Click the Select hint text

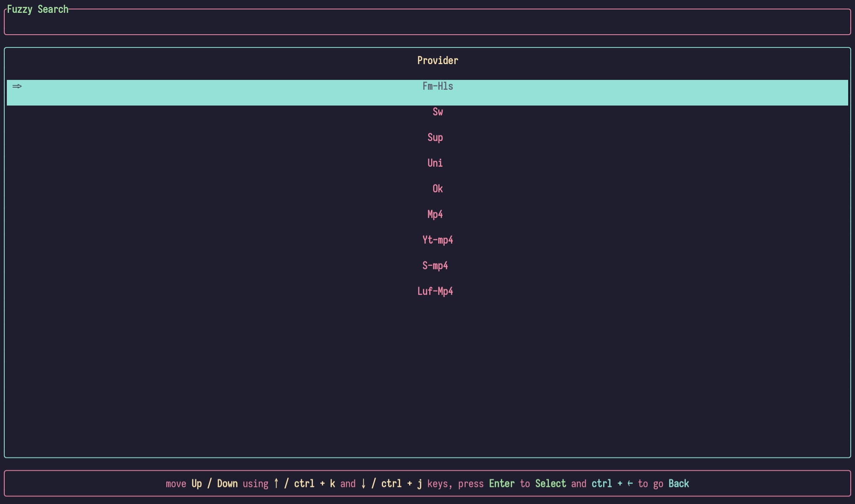[550, 483]
